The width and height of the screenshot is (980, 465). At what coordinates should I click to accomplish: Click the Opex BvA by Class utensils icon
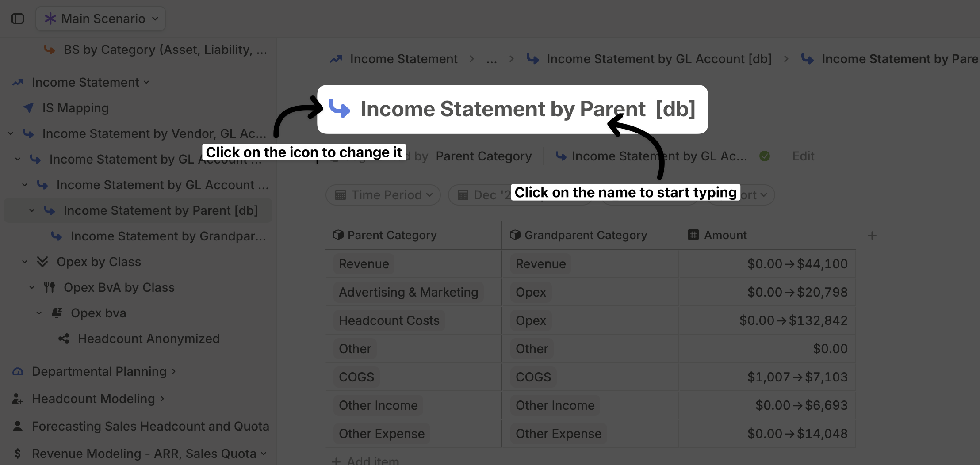50,287
